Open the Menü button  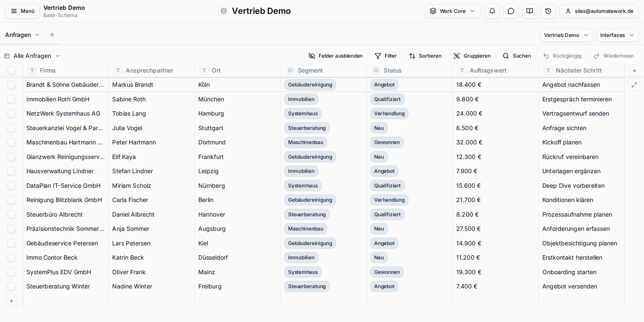pyautogui.click(x=22, y=11)
